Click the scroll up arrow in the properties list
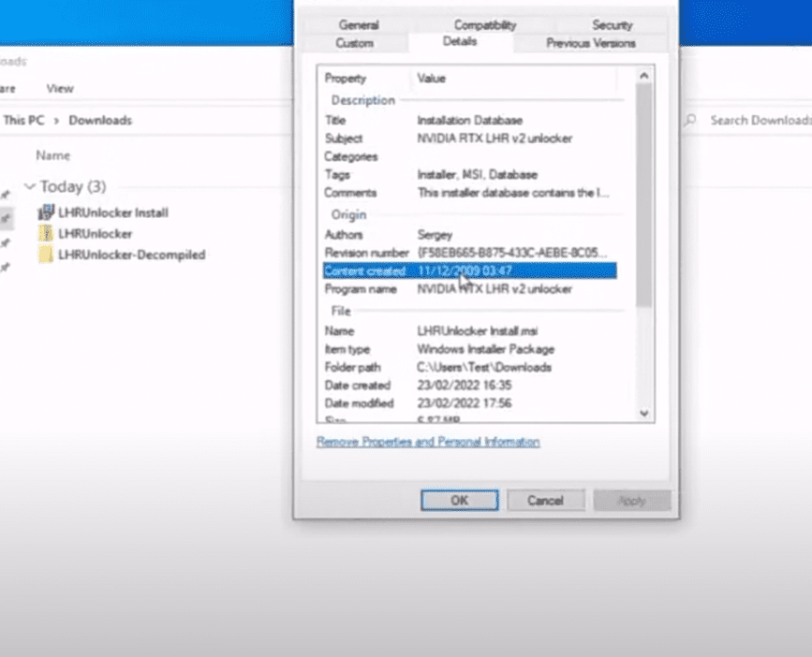Viewport: 812px width, 657px height. [x=644, y=76]
